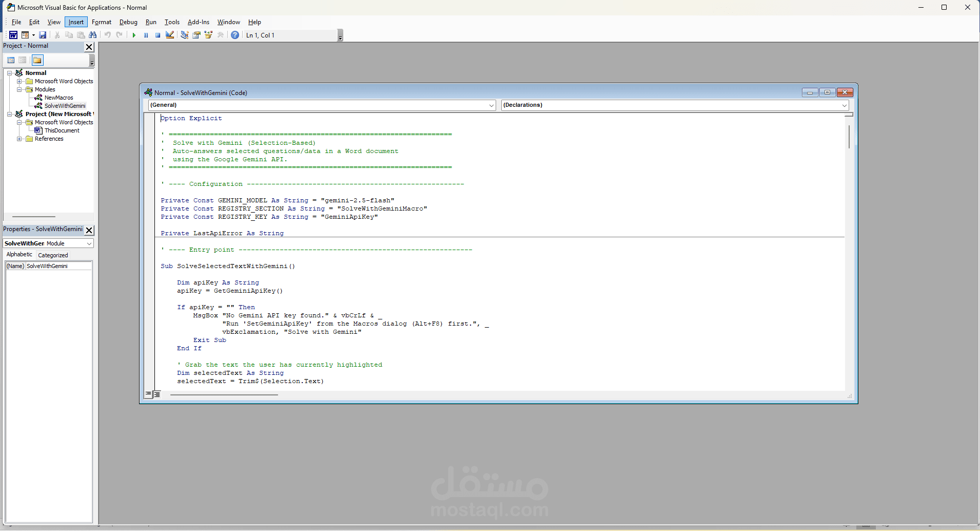
Task: Open Find with the binoculars icon
Action: (92, 35)
